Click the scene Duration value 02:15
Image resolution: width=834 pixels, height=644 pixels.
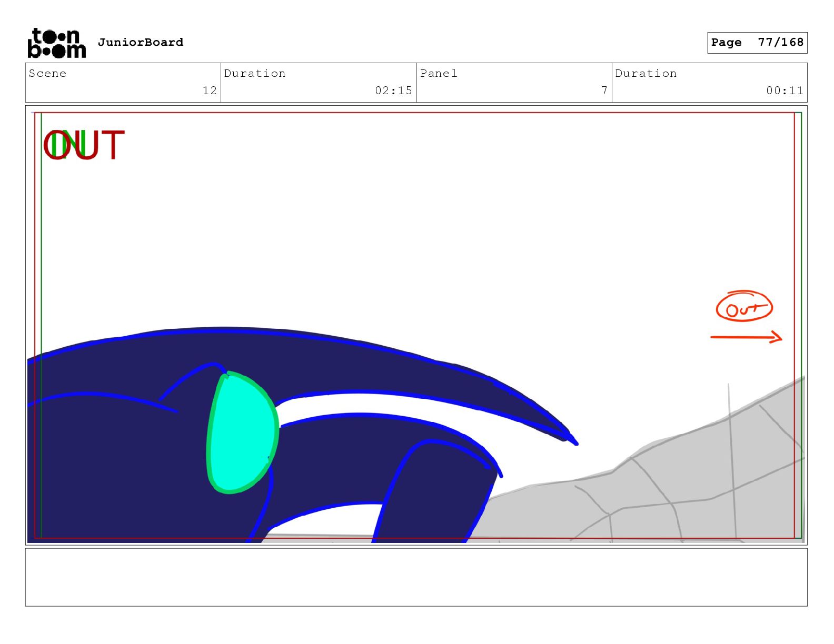point(393,90)
